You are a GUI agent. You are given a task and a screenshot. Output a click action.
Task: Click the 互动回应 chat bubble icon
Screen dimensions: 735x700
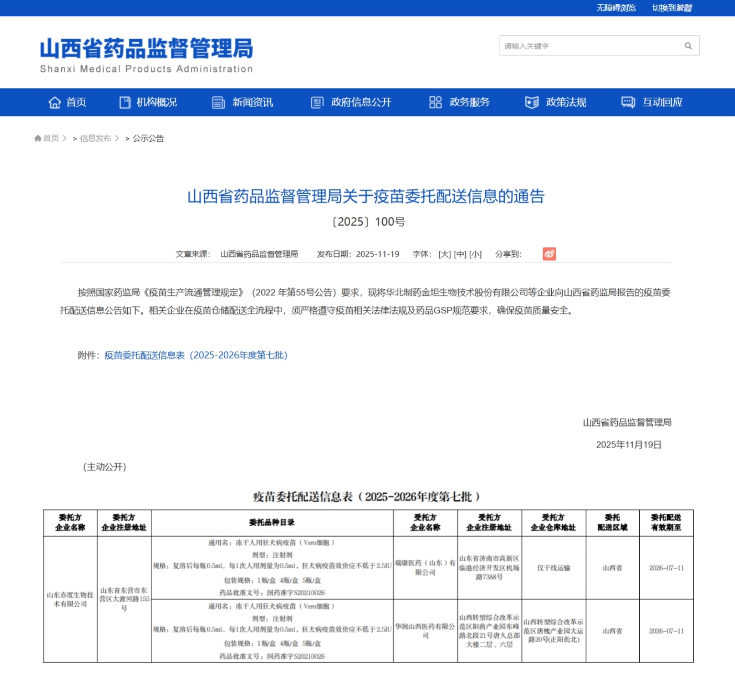coord(628,102)
